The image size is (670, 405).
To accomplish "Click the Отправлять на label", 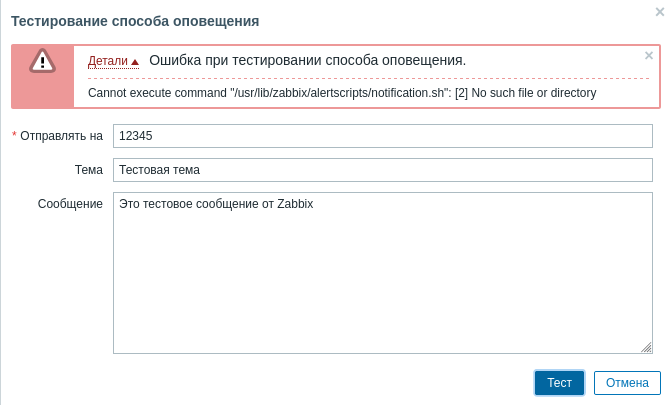I will 60,136.
